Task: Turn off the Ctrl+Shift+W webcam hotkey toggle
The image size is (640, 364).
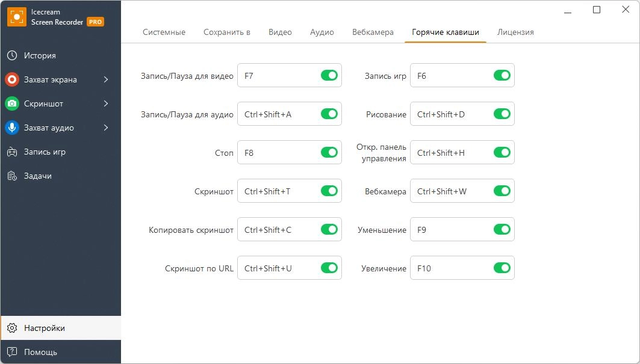Action: point(502,191)
